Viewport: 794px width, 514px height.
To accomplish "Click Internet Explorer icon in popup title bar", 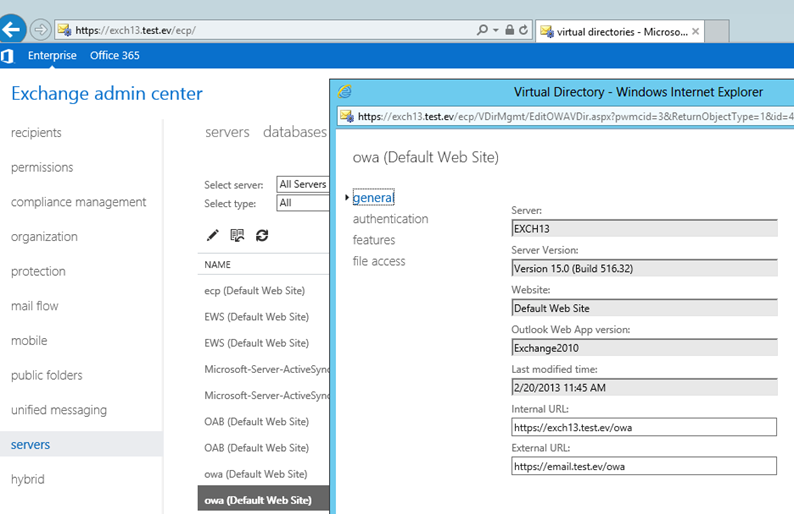I will pyautogui.click(x=345, y=92).
